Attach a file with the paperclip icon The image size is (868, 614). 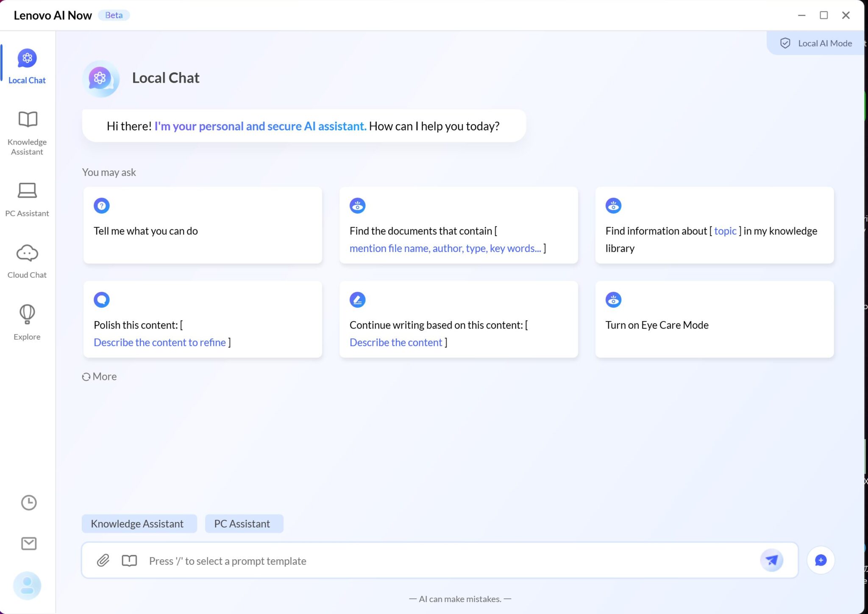[103, 561]
